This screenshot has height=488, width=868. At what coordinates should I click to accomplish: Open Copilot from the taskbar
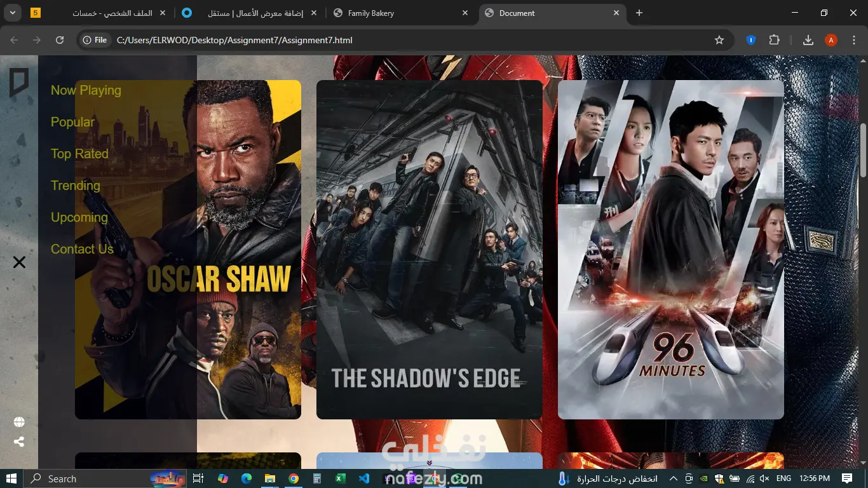pyautogui.click(x=222, y=478)
